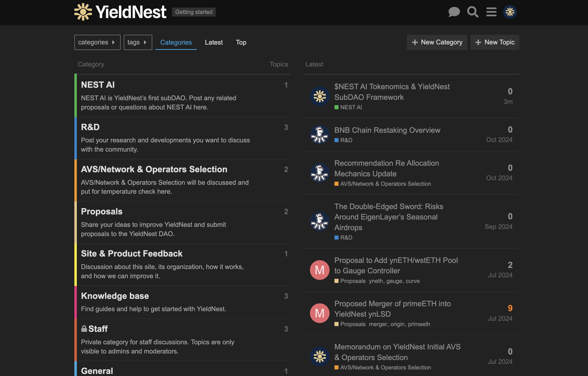
Task: Click the primeeth tag
Action: [x=419, y=324]
